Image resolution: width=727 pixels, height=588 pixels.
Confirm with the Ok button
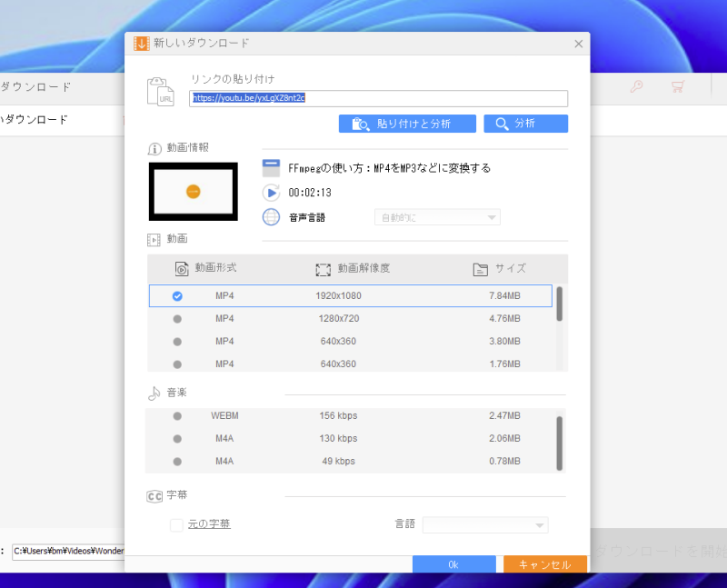(453, 564)
